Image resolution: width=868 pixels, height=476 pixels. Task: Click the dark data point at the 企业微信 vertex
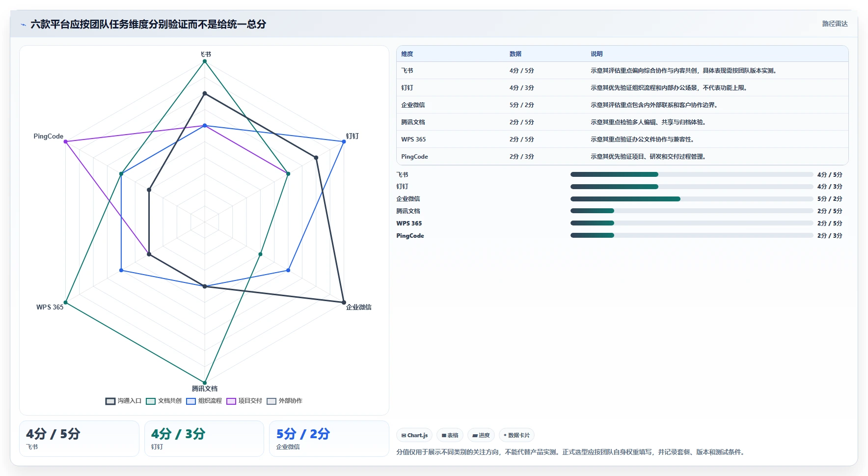coord(344,302)
